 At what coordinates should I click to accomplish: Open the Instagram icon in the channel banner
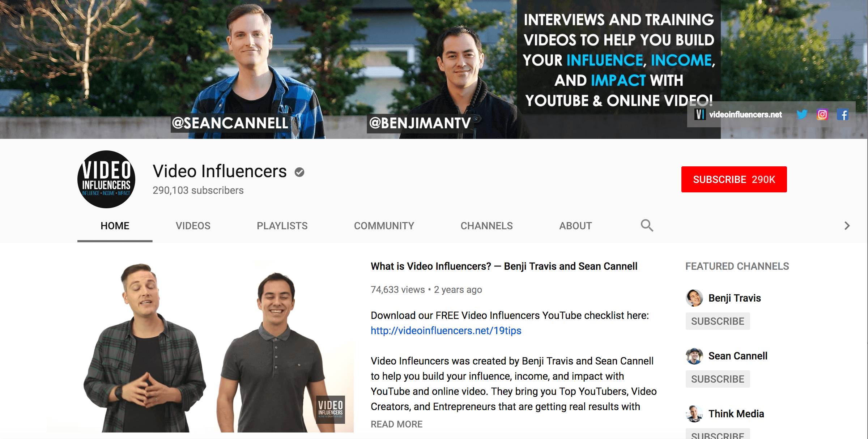(x=822, y=115)
